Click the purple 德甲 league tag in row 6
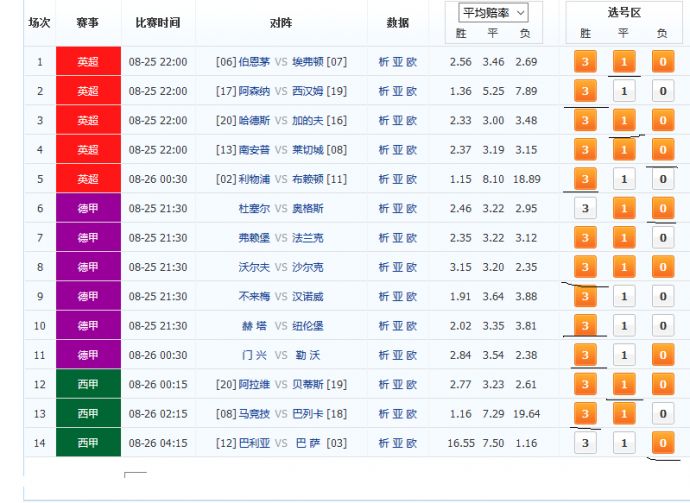The height and width of the screenshot is (503, 690). [88, 209]
